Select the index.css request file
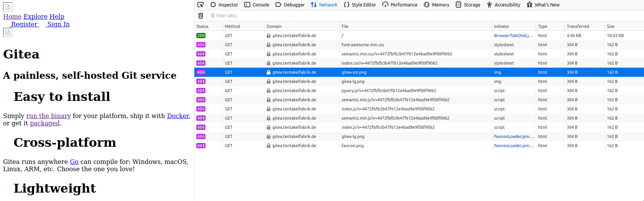The height and width of the screenshot is (201, 644). pyautogui.click(x=390, y=63)
